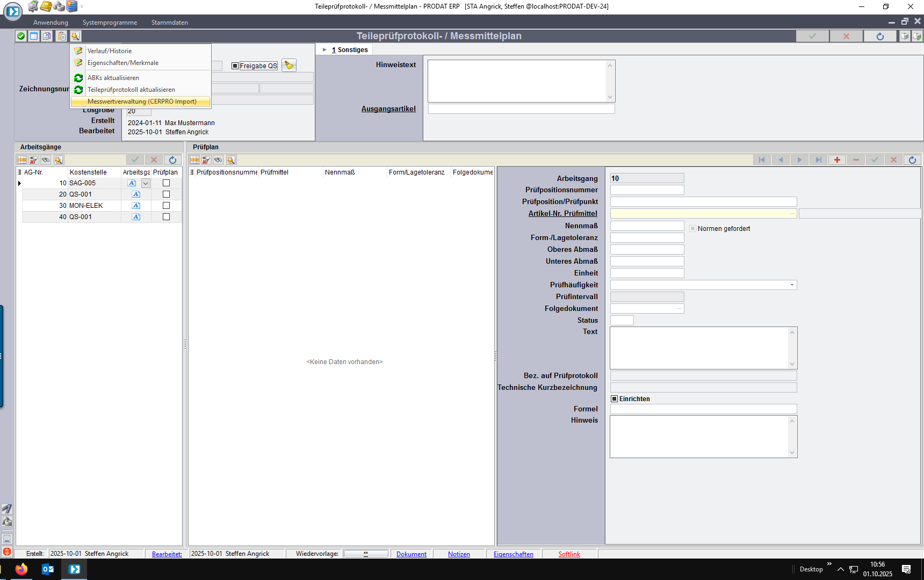924x580 pixels.
Task: Clear filter using funnel icon in Arbeitsgänge toolbar
Action: pos(34,160)
